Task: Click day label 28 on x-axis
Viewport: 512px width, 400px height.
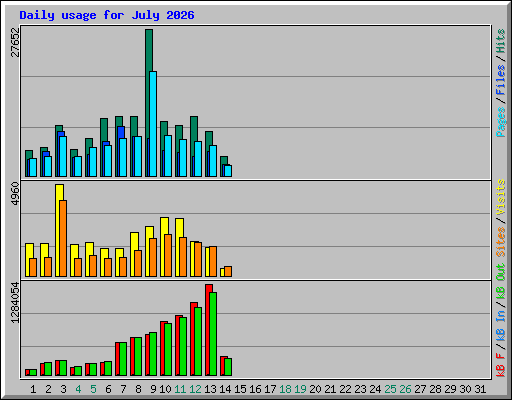Action: [435, 389]
